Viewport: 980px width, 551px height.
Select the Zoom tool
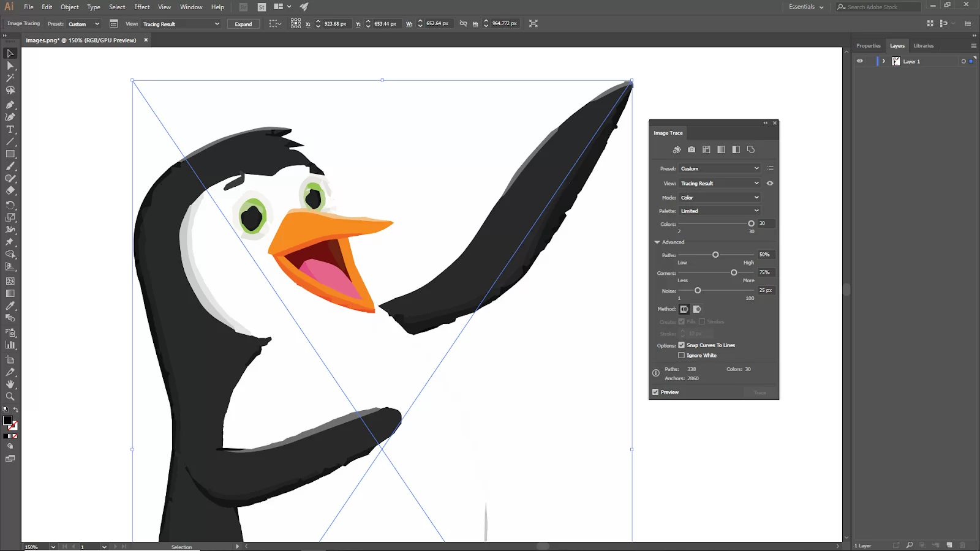pyautogui.click(x=10, y=396)
